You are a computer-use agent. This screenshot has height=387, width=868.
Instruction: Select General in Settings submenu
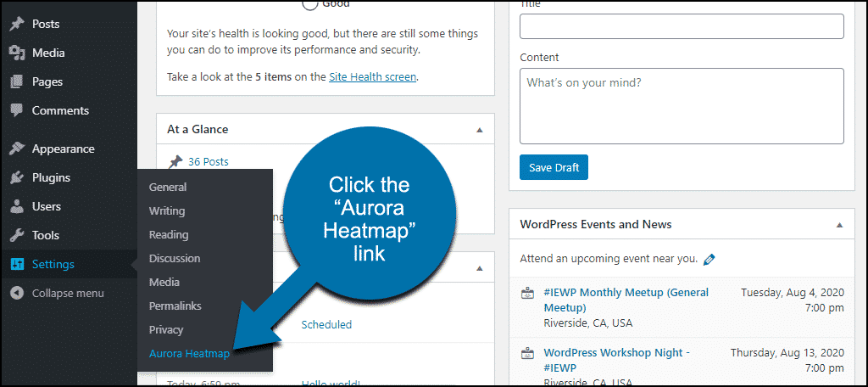(168, 188)
